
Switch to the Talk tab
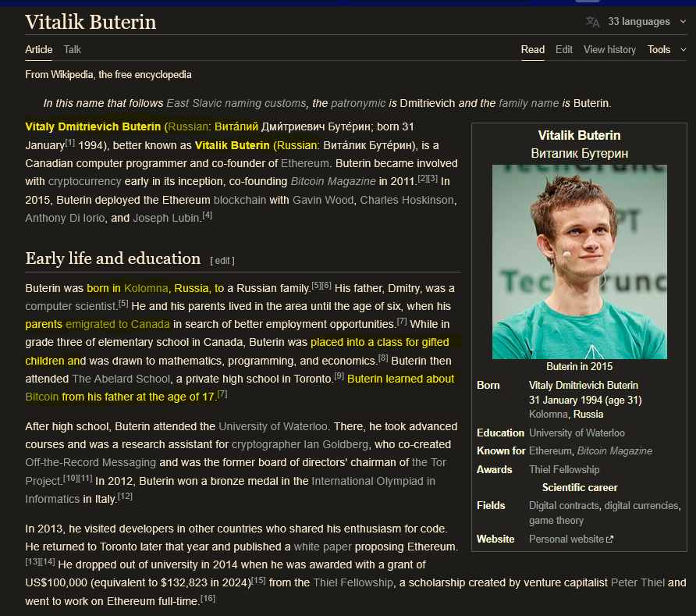72,50
